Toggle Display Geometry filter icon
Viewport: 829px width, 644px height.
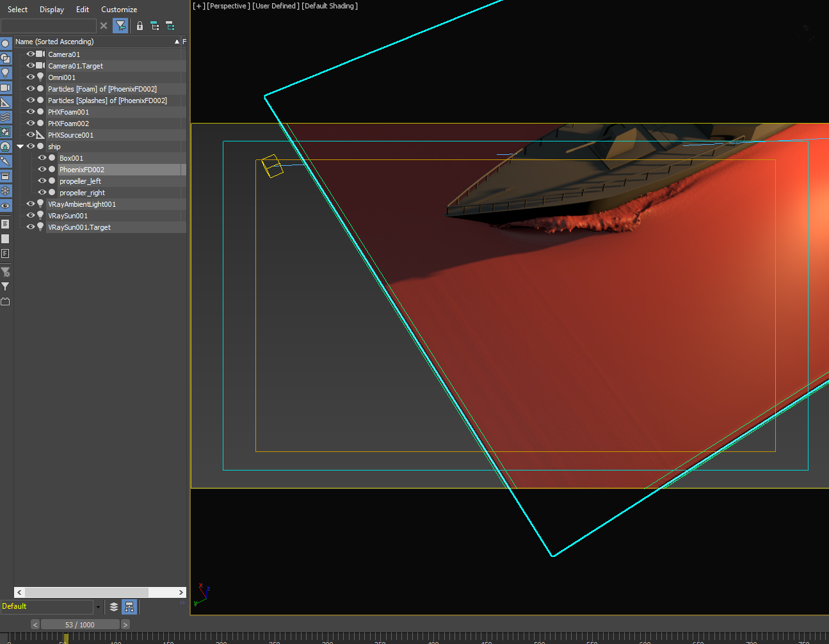6,44
